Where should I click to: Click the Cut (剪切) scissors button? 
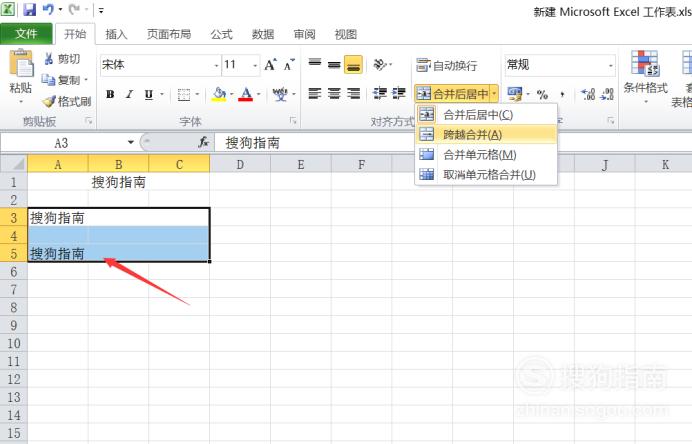(62, 59)
